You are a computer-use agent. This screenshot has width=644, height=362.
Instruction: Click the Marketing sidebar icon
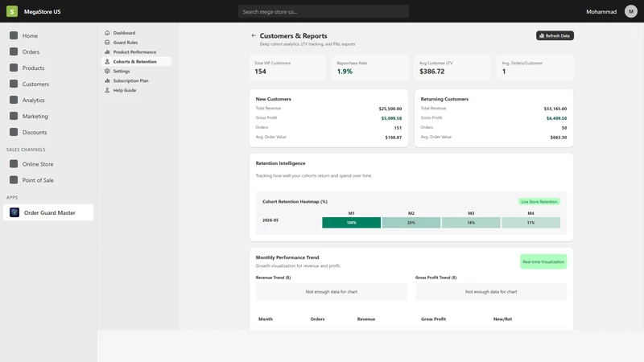(14, 116)
